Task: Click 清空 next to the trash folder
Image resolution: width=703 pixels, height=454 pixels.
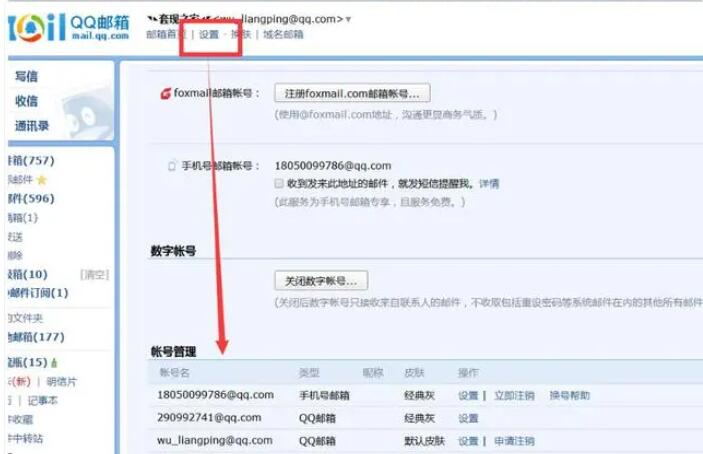Action: 95,274
